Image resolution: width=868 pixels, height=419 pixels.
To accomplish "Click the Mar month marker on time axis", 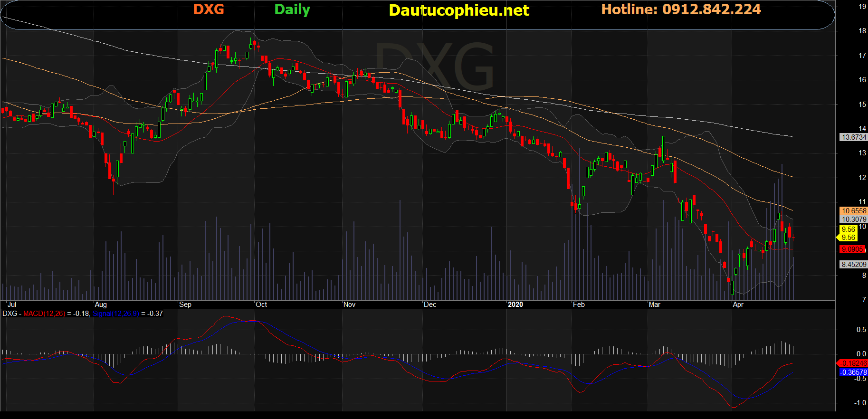I will (655, 305).
